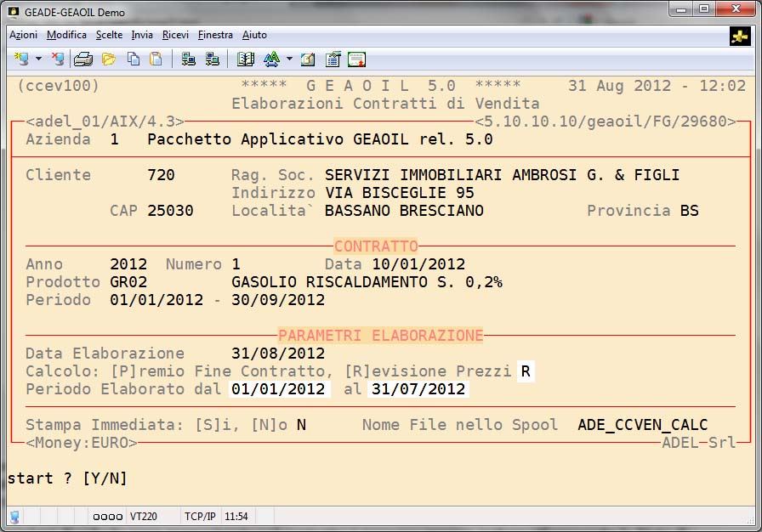
Task: Click the paste clipboard icon
Action: tap(156, 59)
